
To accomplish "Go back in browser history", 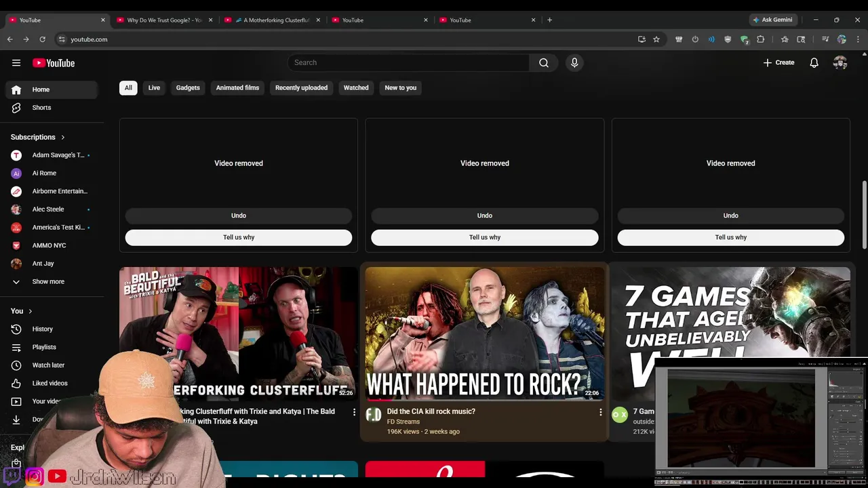I will [10, 39].
